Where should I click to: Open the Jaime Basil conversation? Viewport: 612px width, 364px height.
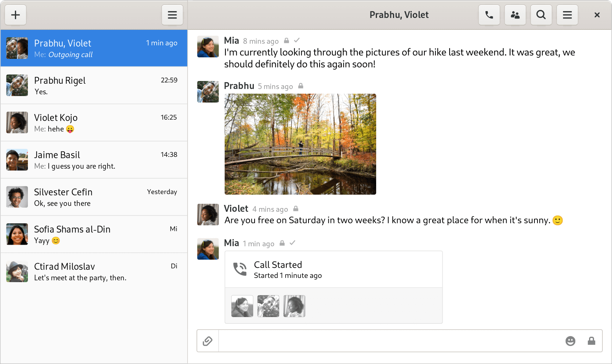point(94,160)
